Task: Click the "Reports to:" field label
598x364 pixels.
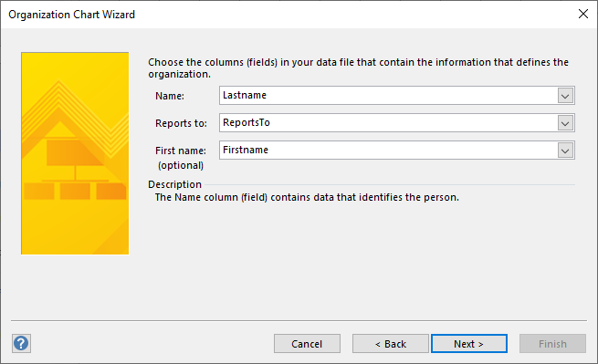Action: (181, 123)
